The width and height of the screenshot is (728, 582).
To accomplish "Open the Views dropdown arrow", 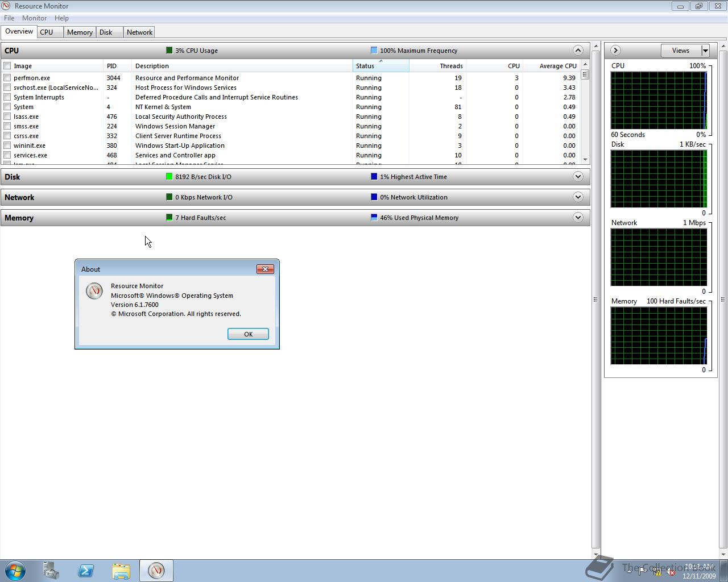I will coord(705,51).
